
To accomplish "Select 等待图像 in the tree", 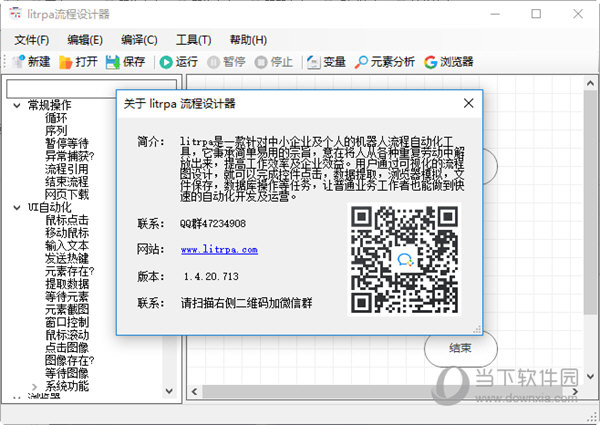I will (67, 373).
